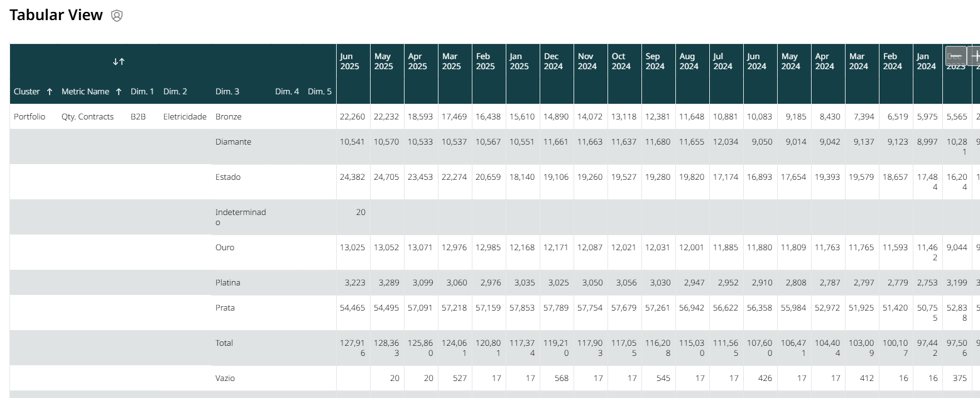Click the Indeterminado Jun 2025 value 20
The height and width of the screenshot is (398, 980).
[x=361, y=213]
